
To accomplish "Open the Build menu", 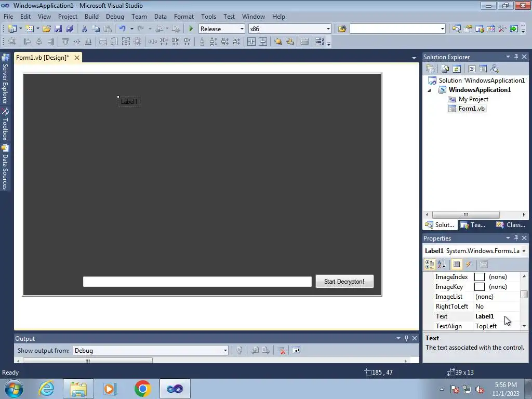I will point(91,16).
